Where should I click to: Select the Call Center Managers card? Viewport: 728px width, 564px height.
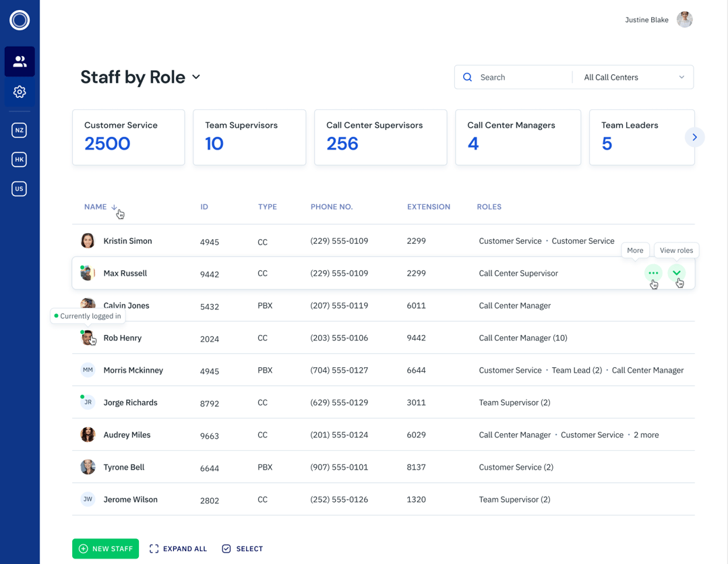click(518, 137)
